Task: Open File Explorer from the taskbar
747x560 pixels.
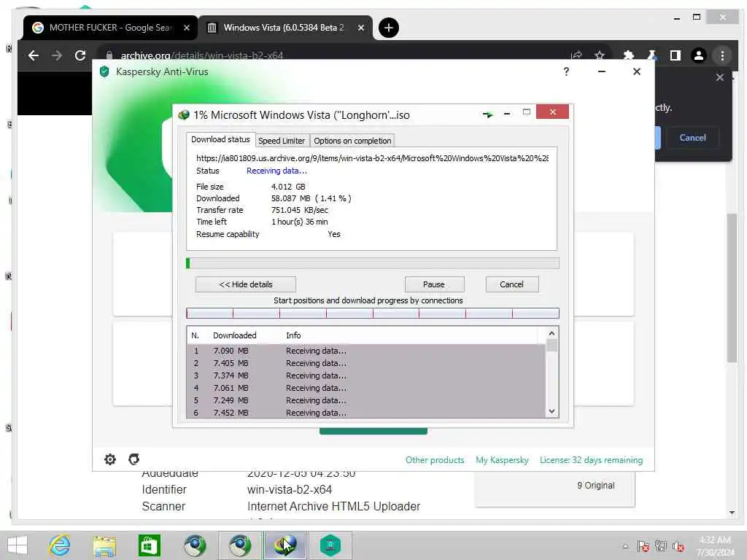Action: [104, 545]
